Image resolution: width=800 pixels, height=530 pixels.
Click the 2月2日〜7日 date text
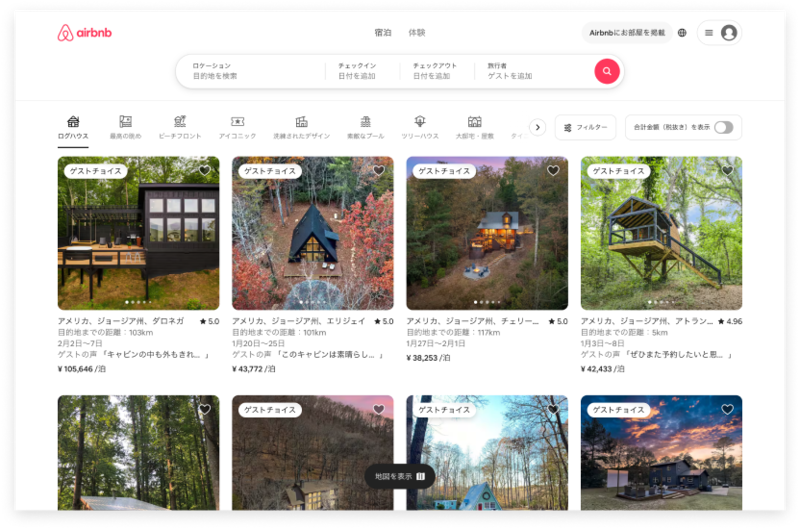click(80, 343)
